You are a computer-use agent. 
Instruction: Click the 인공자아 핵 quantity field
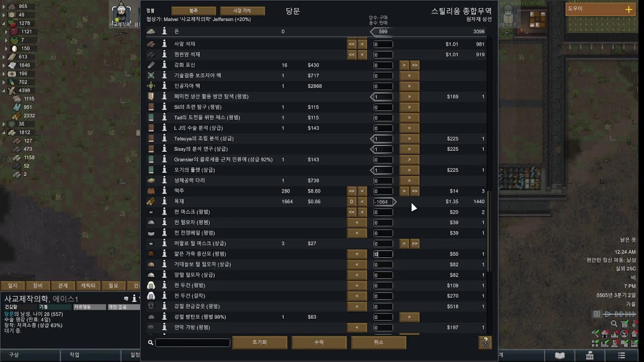click(383, 86)
